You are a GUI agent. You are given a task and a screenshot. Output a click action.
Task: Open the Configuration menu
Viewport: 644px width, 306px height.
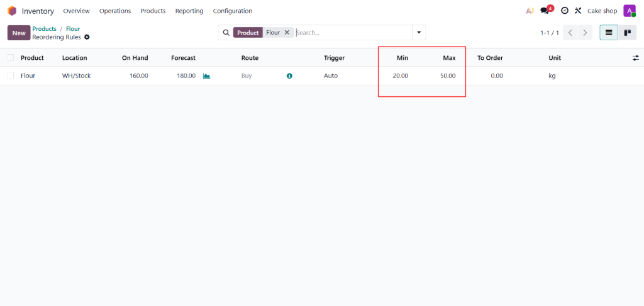(232, 11)
